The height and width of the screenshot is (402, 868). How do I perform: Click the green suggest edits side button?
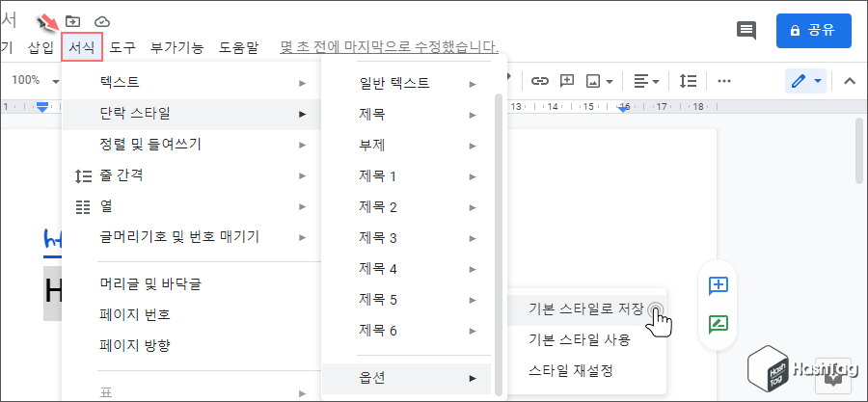pos(718,324)
